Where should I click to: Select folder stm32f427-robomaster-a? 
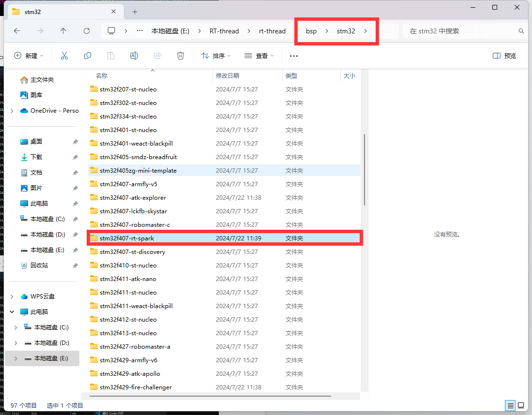click(x=224, y=346)
